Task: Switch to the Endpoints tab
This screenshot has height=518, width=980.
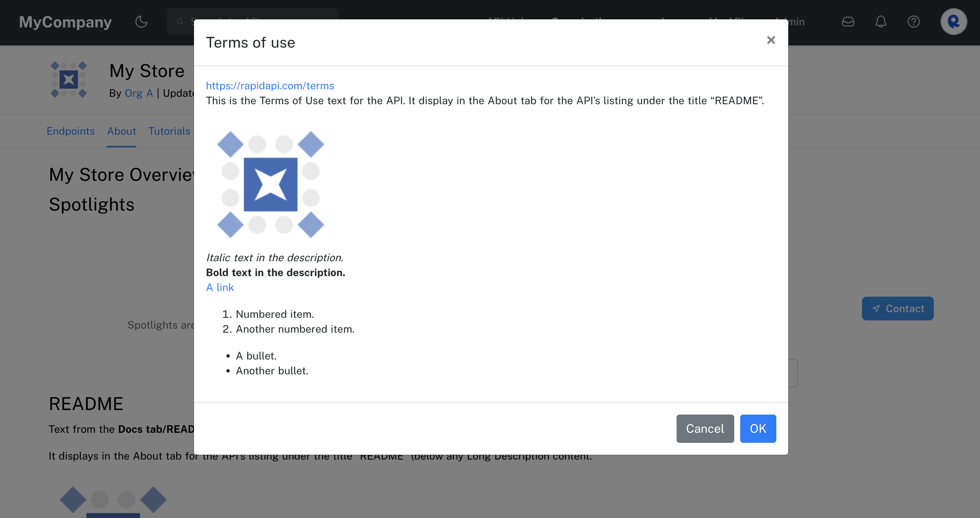Action: [71, 130]
